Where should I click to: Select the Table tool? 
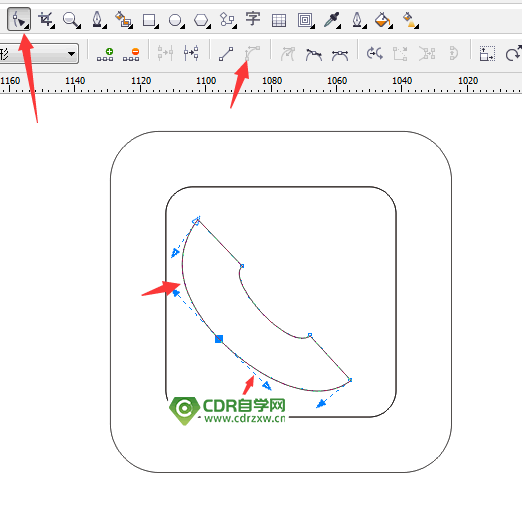pyautogui.click(x=279, y=20)
